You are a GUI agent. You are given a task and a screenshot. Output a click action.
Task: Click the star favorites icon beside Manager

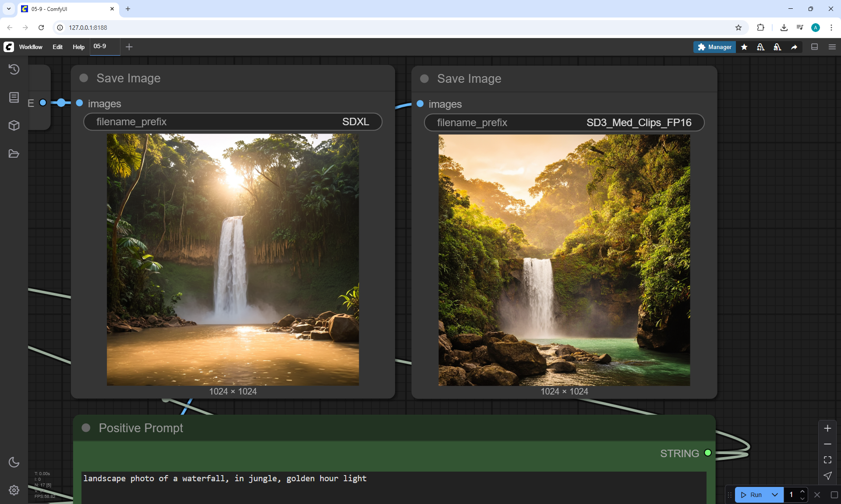coord(744,47)
